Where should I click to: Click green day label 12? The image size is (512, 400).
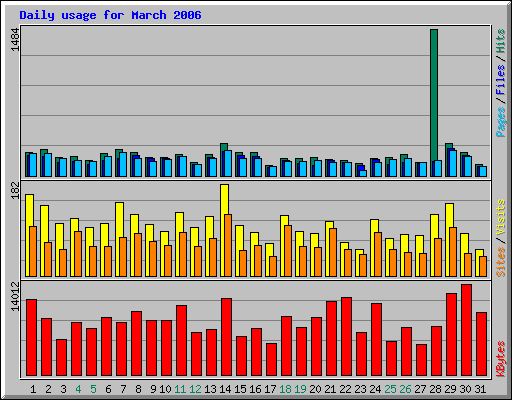pos(195,389)
